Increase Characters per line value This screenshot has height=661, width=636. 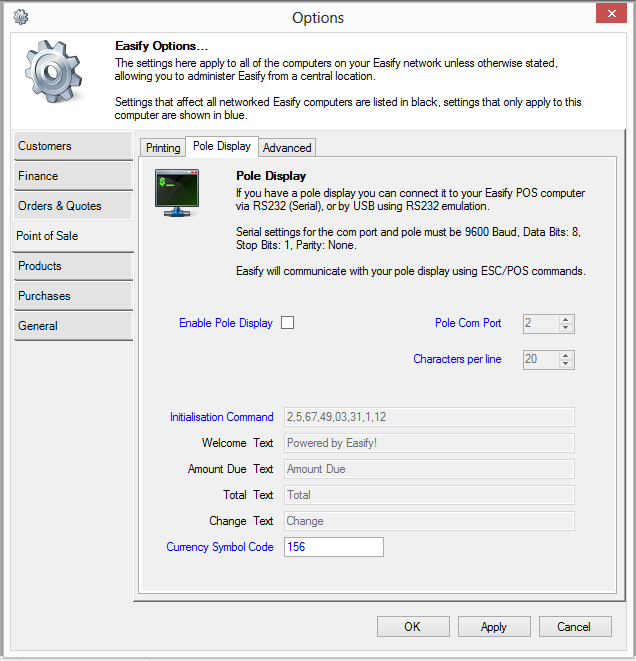[566, 355]
